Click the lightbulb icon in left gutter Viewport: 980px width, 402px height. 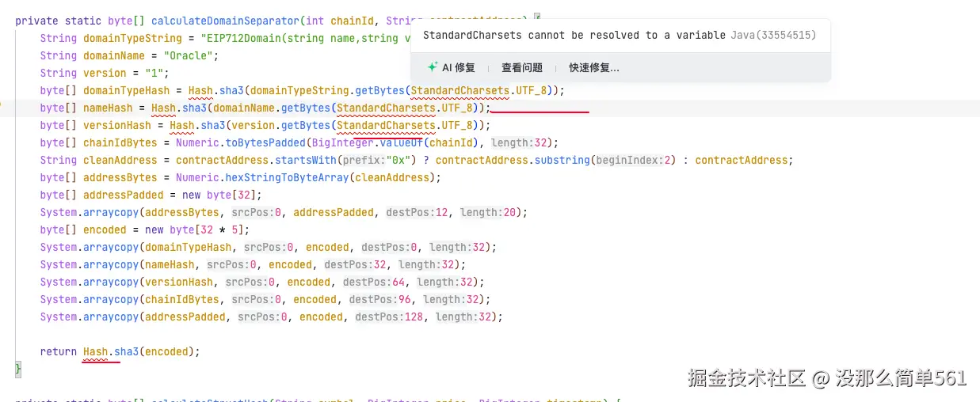coord(2,106)
